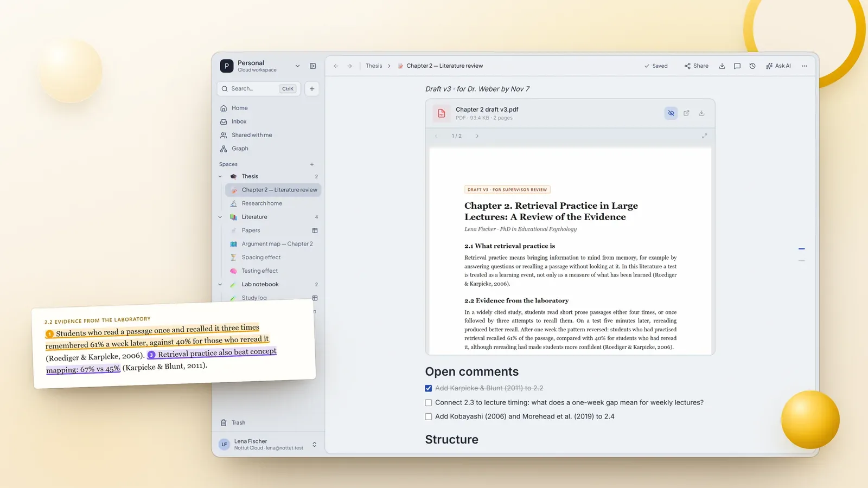Expand PDF preview to fullscreen
The width and height of the screenshot is (868, 488).
pos(704,136)
